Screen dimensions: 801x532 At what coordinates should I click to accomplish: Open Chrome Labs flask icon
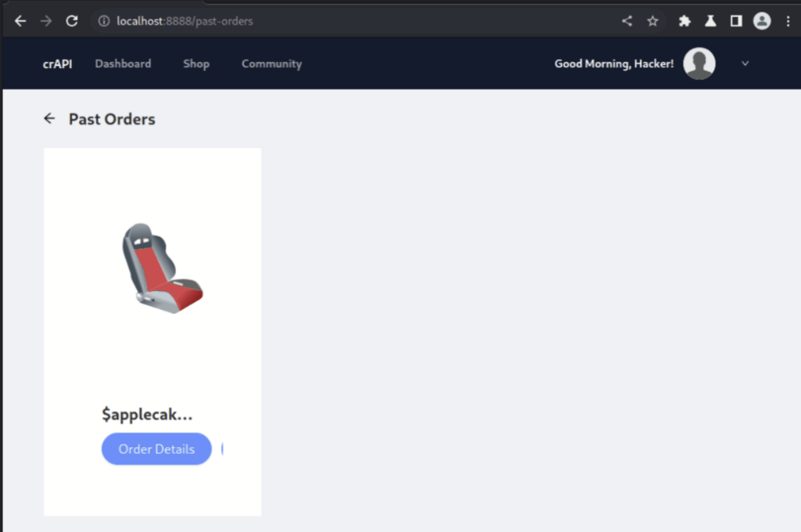click(x=710, y=21)
